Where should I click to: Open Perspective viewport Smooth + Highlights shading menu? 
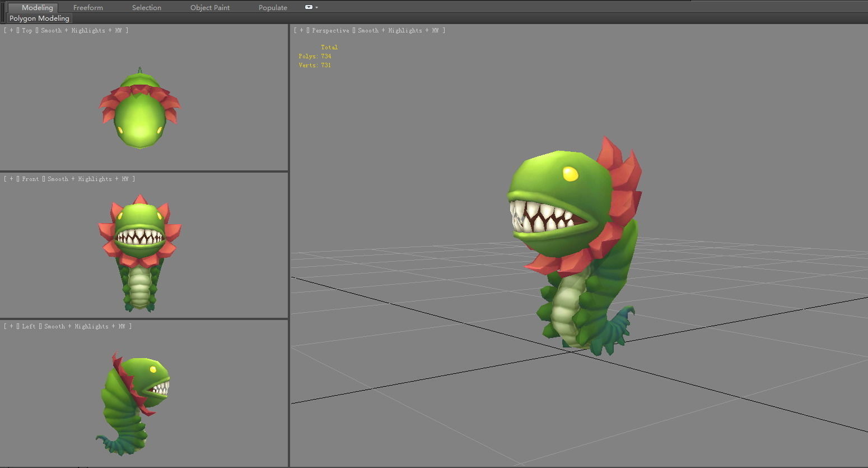pos(398,30)
